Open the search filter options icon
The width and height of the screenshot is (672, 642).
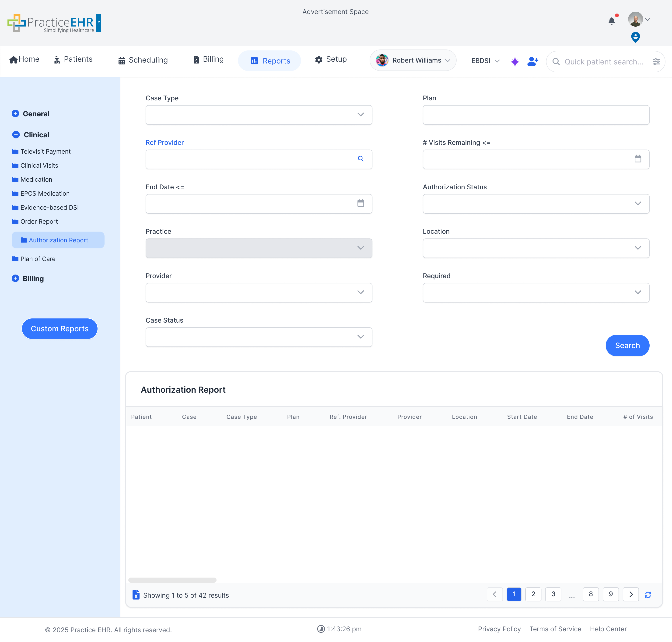pyautogui.click(x=657, y=62)
